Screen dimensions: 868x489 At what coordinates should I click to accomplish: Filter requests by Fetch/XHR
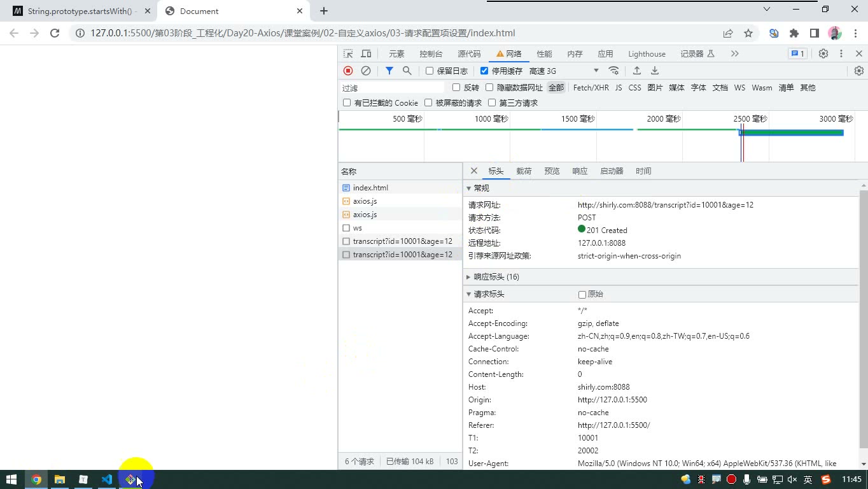click(x=591, y=87)
